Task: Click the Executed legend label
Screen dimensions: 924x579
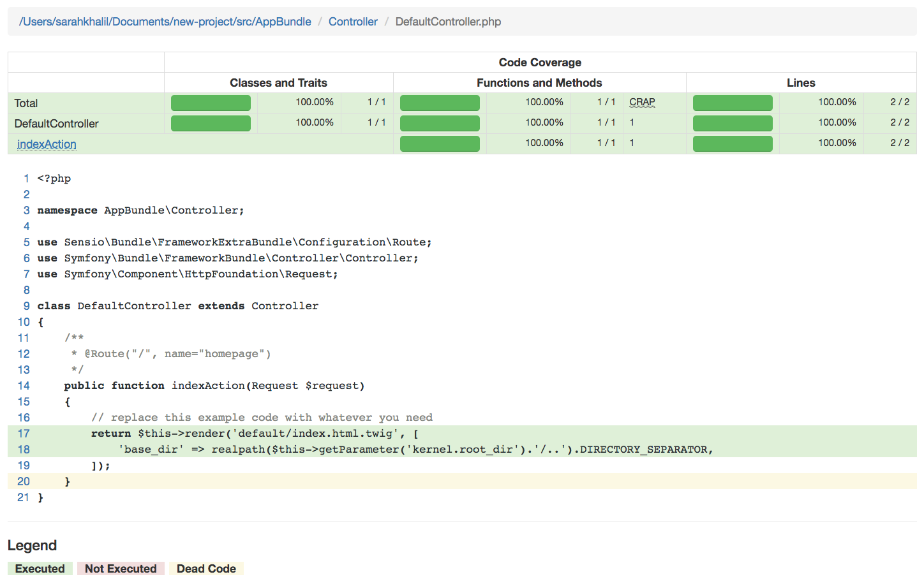Action: tap(40, 569)
